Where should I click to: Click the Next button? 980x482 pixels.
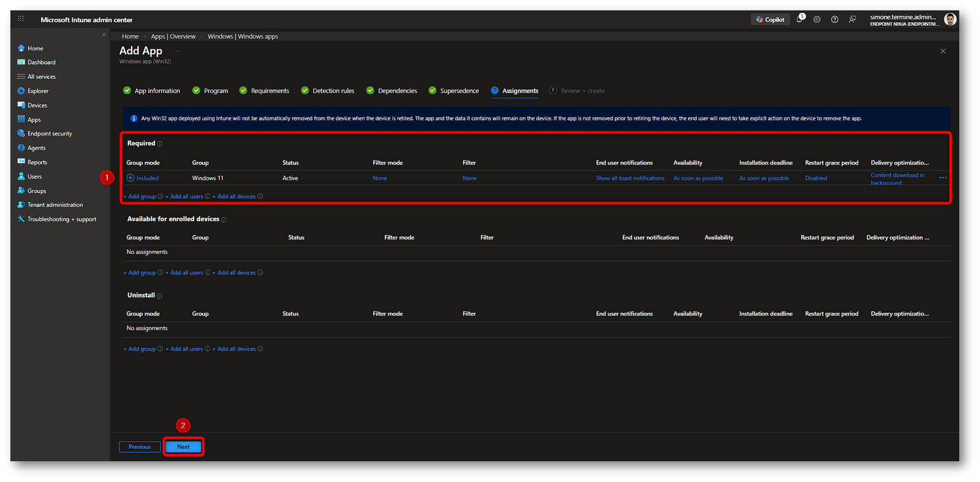(x=183, y=447)
